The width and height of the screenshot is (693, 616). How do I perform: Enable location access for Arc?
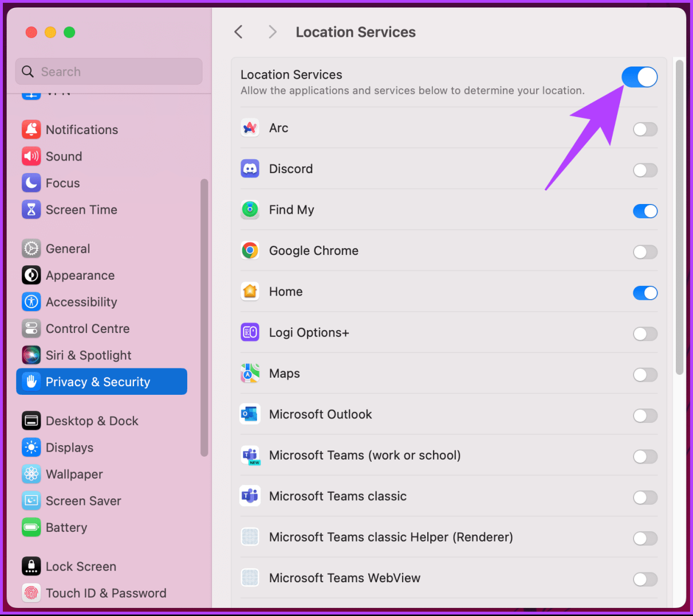(x=645, y=130)
